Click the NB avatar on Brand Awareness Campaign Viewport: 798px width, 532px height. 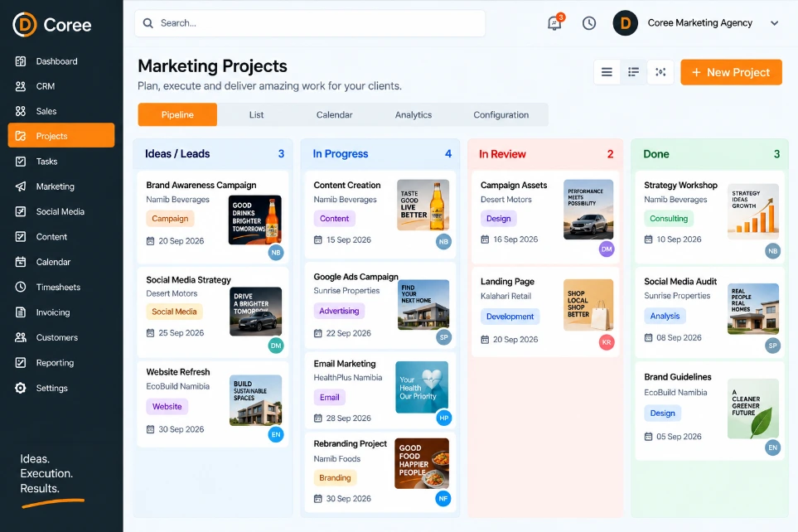pyautogui.click(x=276, y=253)
